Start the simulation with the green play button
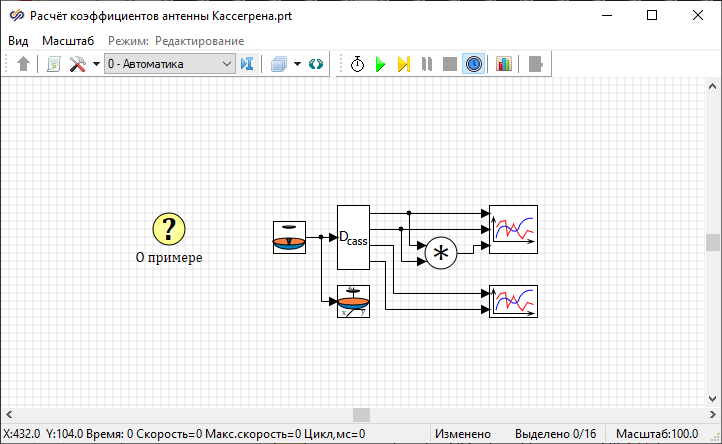Viewport: 722px width, 444px height. click(x=380, y=64)
